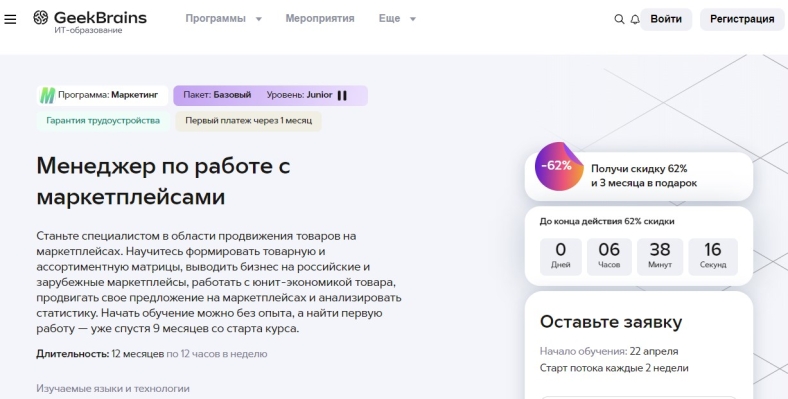
Task: Click the Часов countdown box
Action: (x=609, y=257)
